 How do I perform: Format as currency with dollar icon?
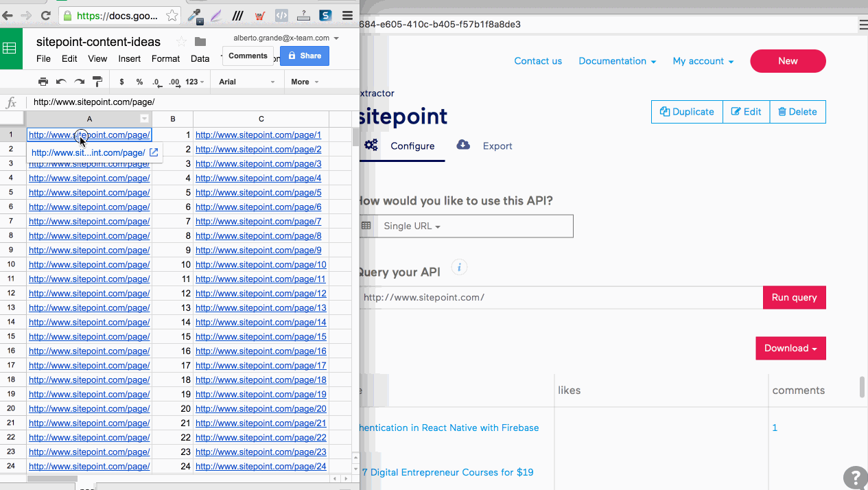click(121, 82)
